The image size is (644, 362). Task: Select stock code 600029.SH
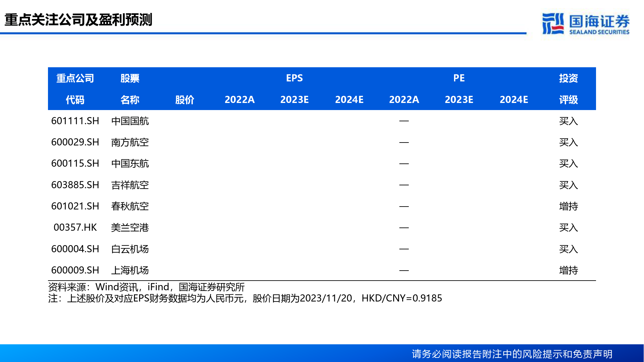click(x=75, y=142)
